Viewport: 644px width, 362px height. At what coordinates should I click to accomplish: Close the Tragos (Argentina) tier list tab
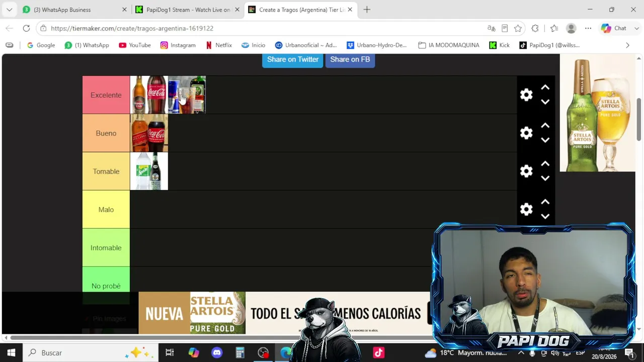(x=350, y=10)
